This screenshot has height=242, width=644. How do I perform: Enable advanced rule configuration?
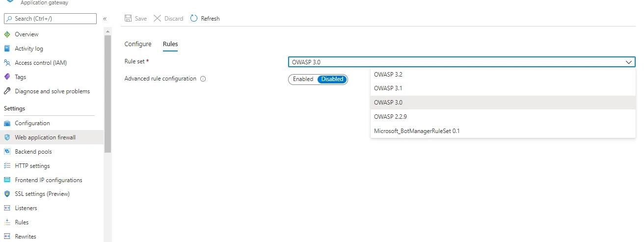pyautogui.click(x=303, y=79)
